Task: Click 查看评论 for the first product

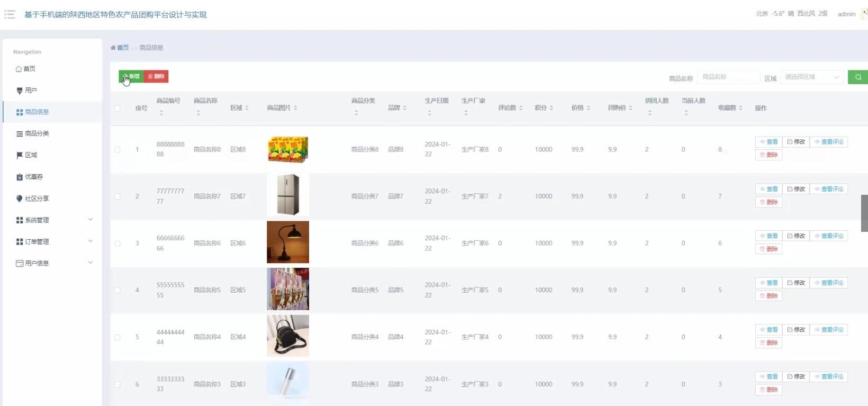Action: (828, 142)
